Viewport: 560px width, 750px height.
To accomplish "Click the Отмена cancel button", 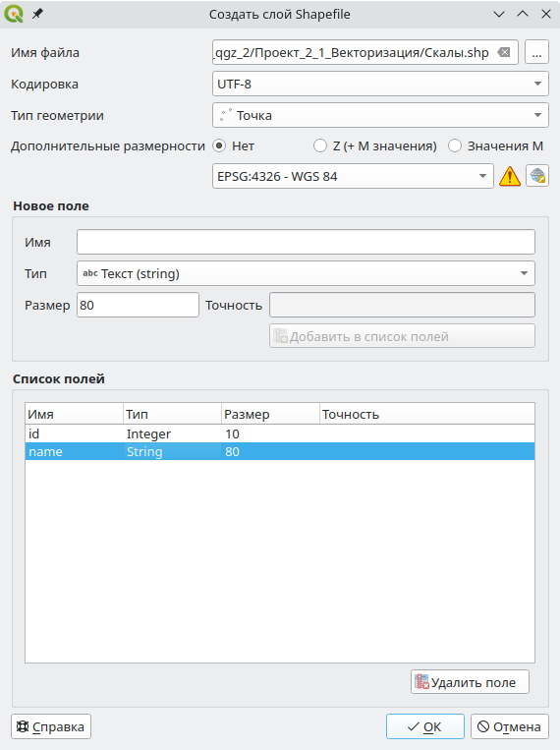I will (x=510, y=726).
